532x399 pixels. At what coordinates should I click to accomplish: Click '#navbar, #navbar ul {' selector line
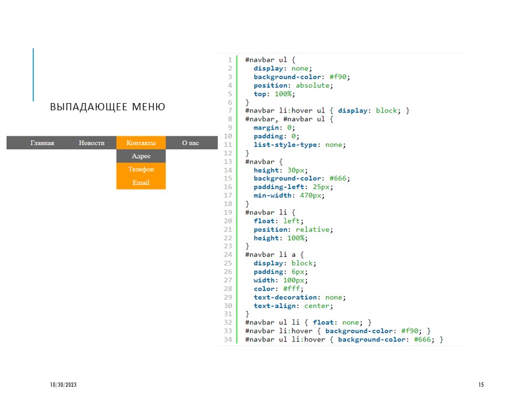pyautogui.click(x=289, y=119)
